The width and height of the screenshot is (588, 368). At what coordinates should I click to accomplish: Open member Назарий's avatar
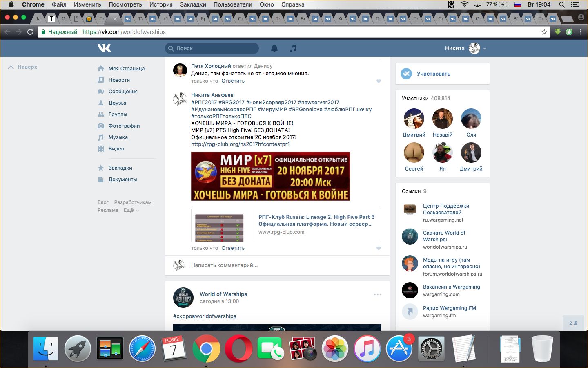pos(443,119)
